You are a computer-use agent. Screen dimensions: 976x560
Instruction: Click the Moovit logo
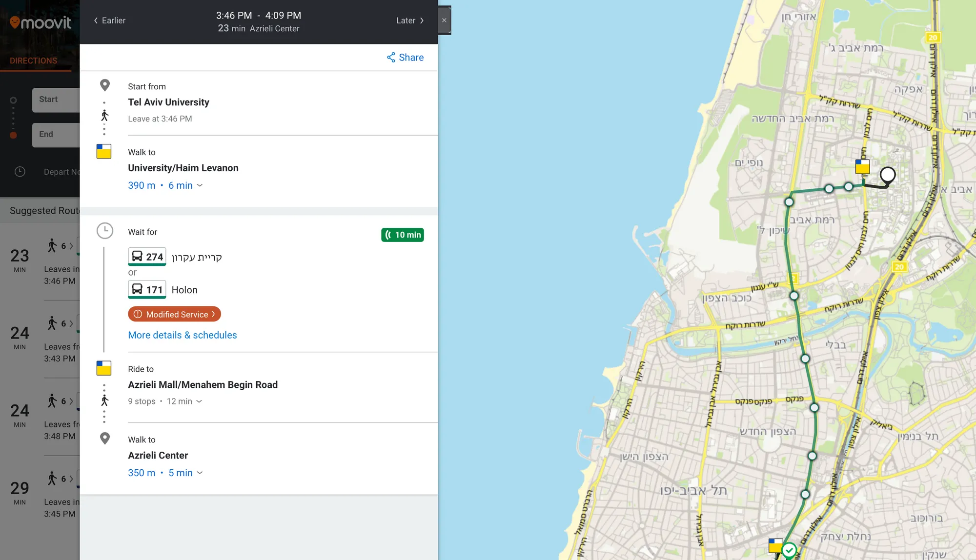[x=41, y=22]
